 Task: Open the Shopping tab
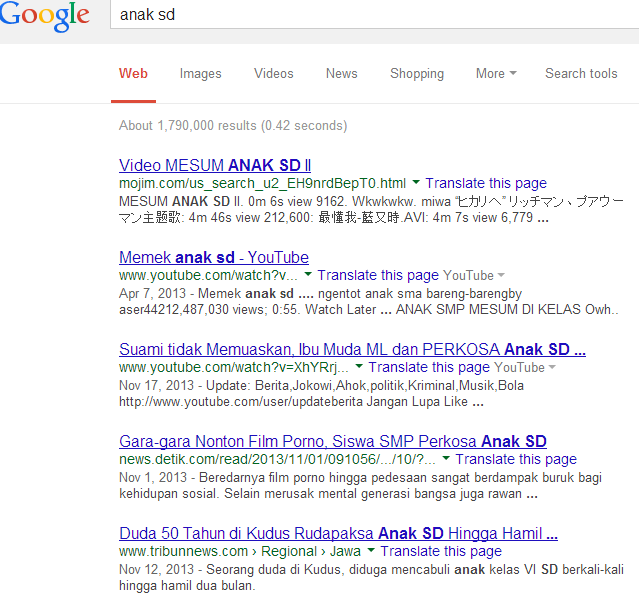[417, 74]
